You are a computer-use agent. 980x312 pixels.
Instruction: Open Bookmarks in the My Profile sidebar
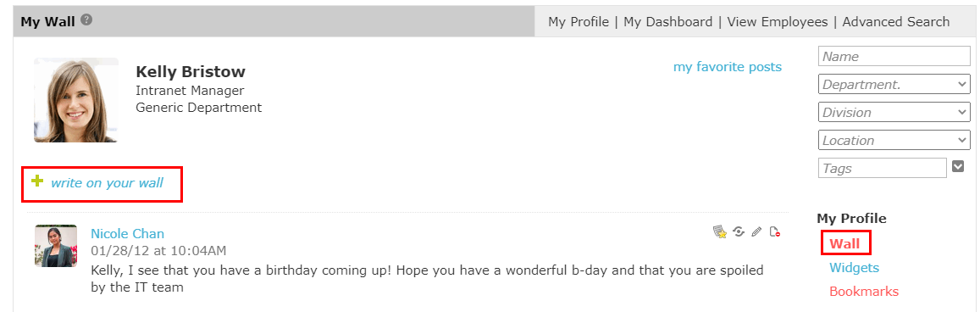pos(864,292)
